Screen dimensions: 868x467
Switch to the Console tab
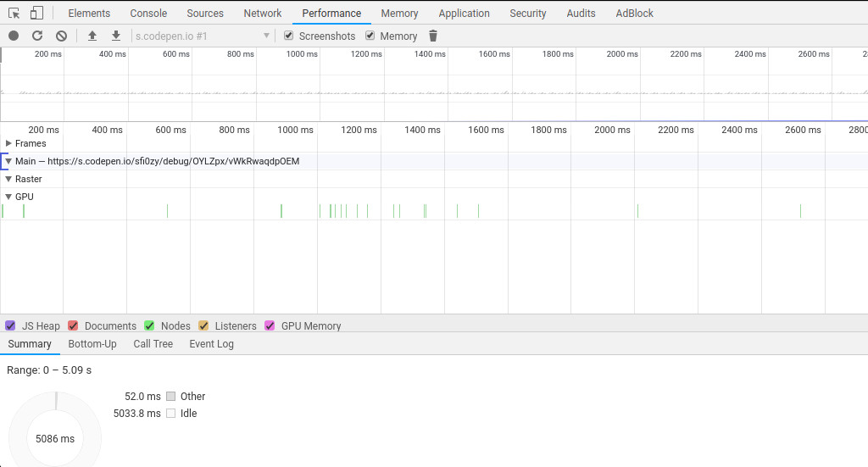[148, 13]
